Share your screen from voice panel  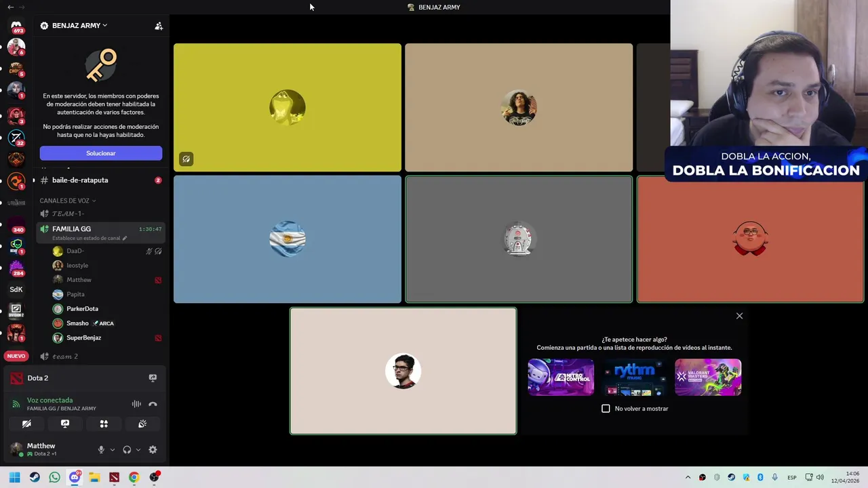click(x=65, y=424)
